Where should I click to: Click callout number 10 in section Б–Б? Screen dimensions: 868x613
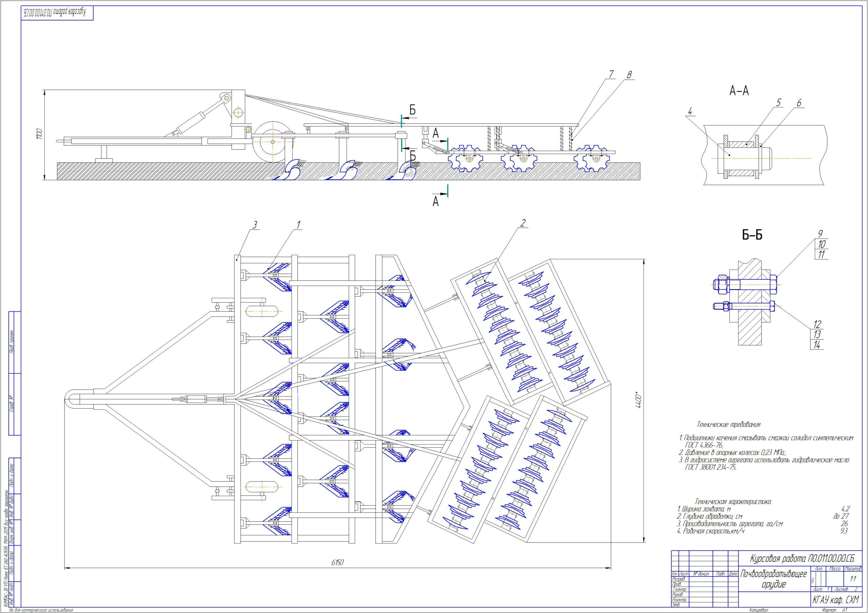point(822,244)
